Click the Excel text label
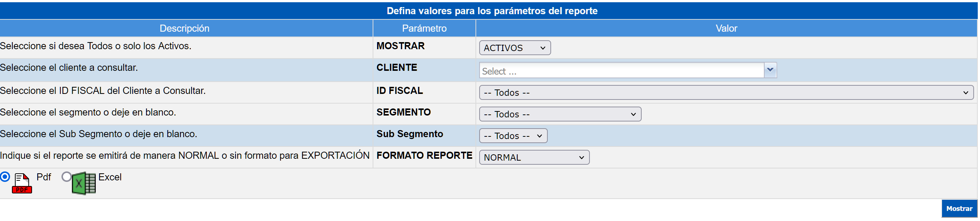Screen dimensions: 980x221 110,177
